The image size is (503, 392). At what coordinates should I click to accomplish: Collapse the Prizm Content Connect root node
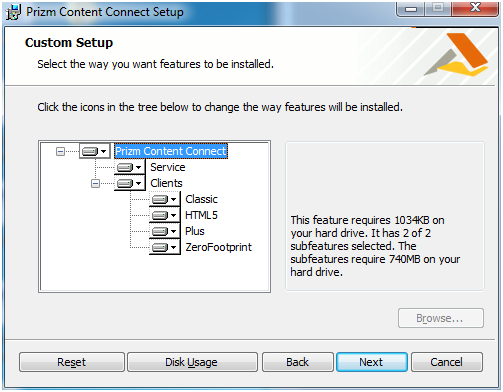click(x=60, y=152)
